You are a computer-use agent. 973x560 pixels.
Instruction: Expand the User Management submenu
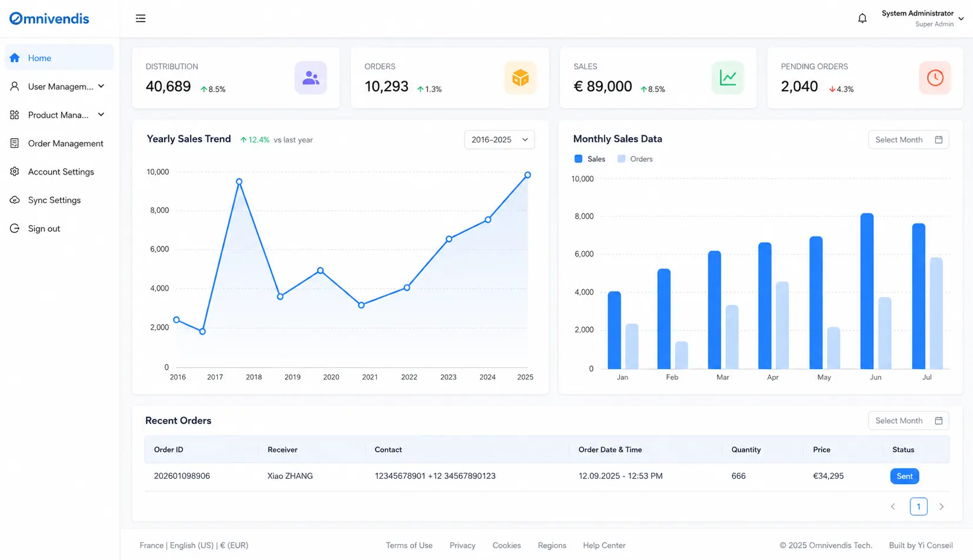tap(101, 86)
